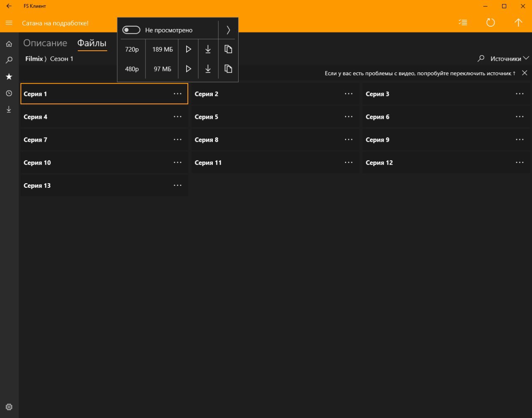Open the Источники dropdown
This screenshot has height=418, width=532.
pyautogui.click(x=510, y=59)
